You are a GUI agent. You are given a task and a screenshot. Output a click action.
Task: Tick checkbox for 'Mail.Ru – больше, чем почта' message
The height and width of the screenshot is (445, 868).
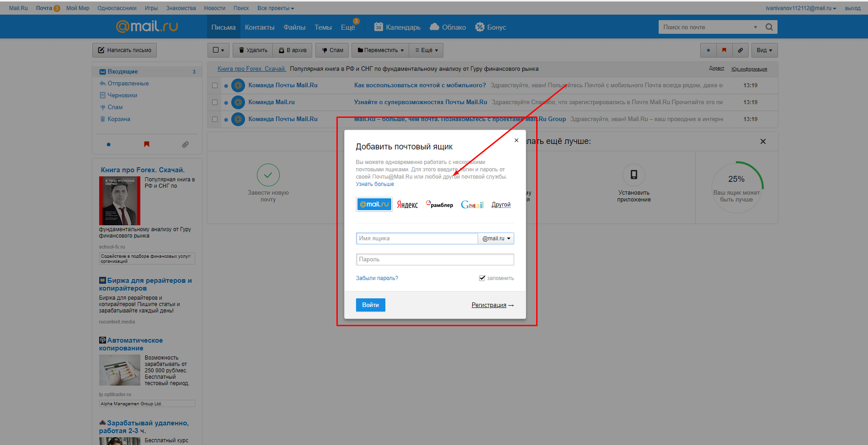click(x=215, y=119)
